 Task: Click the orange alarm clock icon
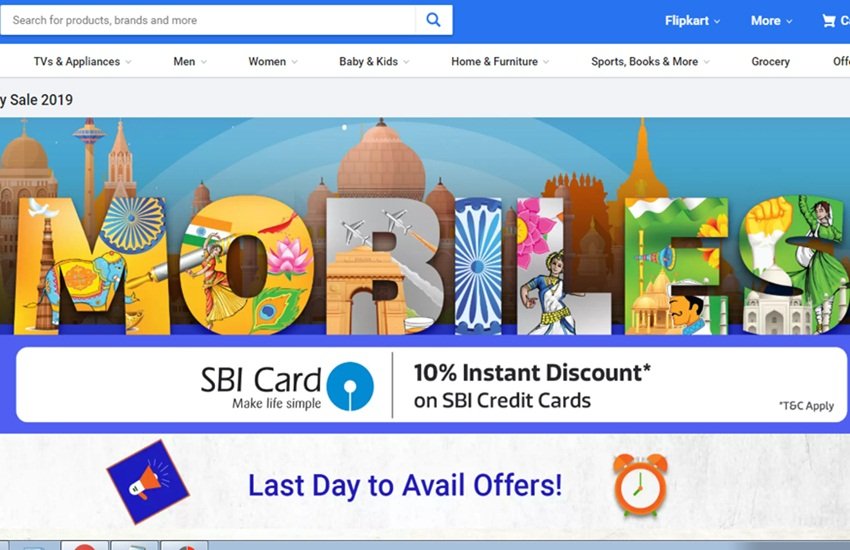[x=640, y=484]
